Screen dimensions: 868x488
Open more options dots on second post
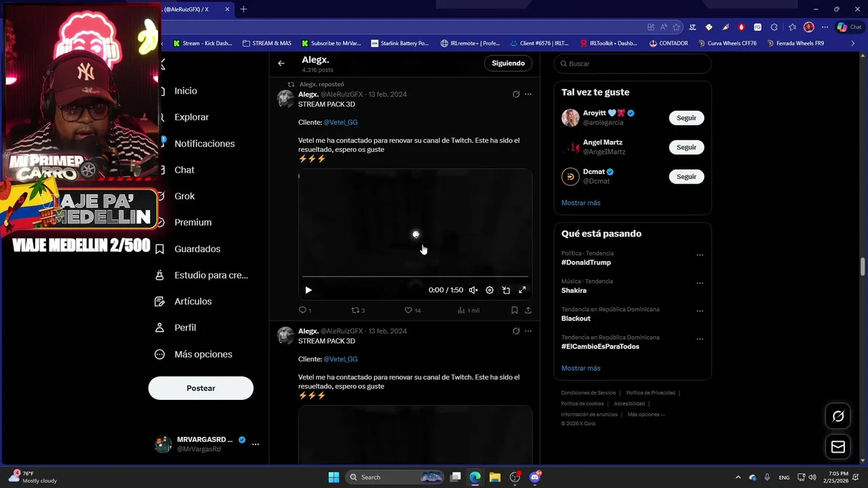(528, 331)
